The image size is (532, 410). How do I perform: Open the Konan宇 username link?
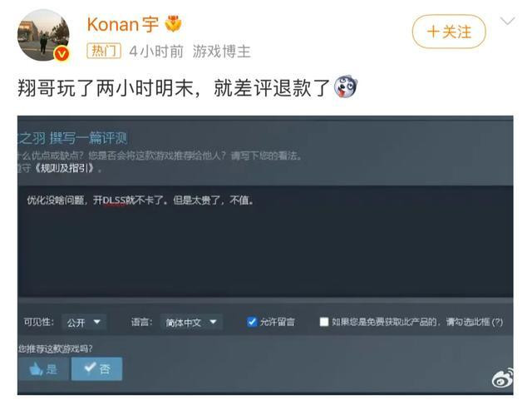123,24
